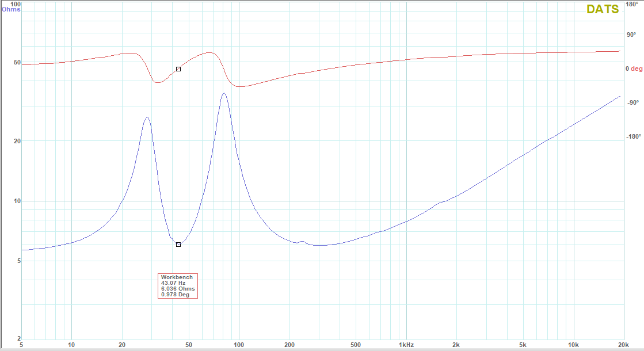
Task: Click the red 0 deg phase label
Action: [634, 68]
